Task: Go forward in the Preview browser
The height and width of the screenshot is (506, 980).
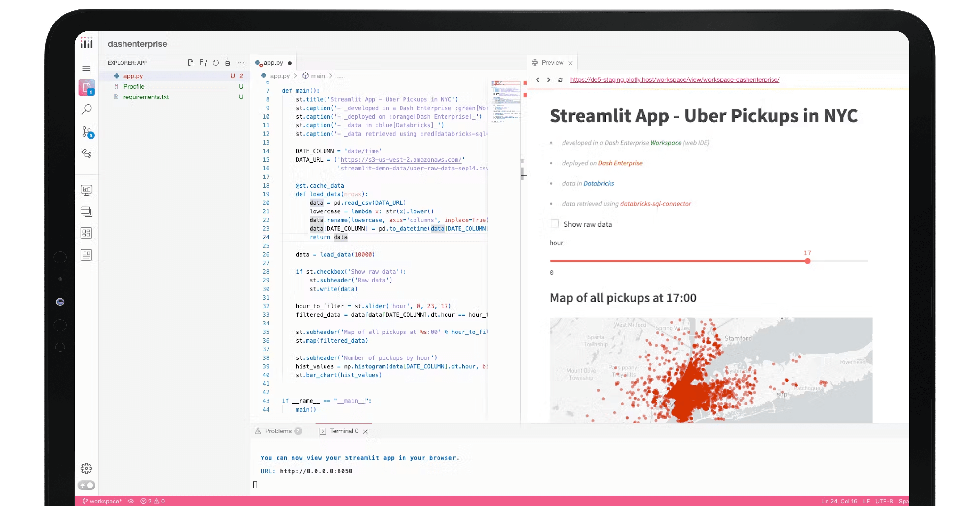Action: pyautogui.click(x=548, y=80)
